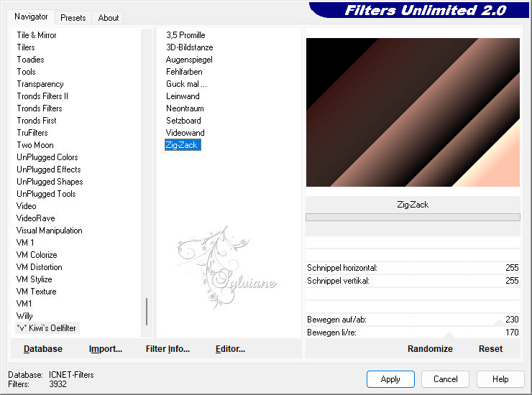
Task: Select Tools in the category list
Action: (x=26, y=72)
